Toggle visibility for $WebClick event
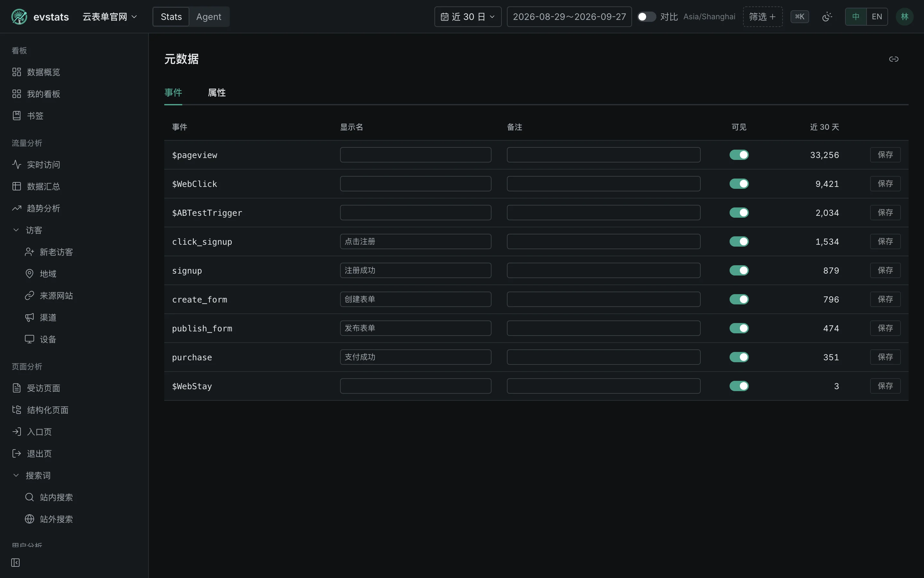 [x=739, y=184]
